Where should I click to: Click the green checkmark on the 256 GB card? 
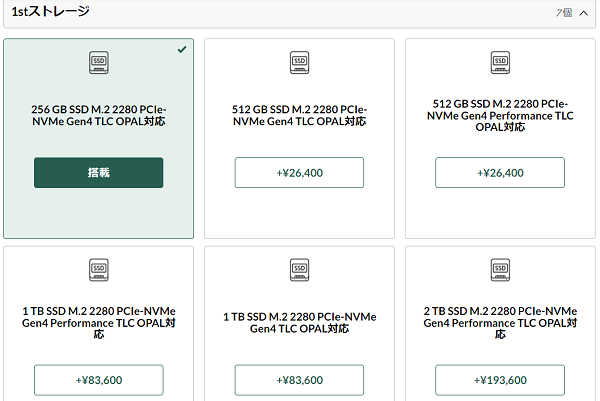coord(182,49)
